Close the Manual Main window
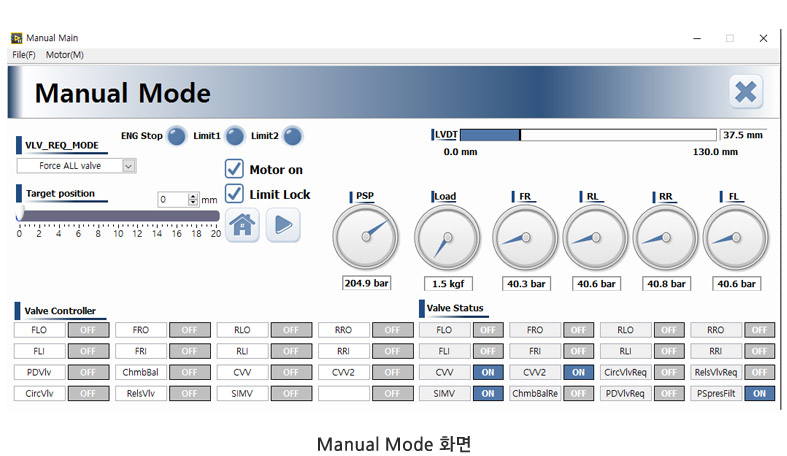Screen dimensions: 787x456 coord(763,38)
